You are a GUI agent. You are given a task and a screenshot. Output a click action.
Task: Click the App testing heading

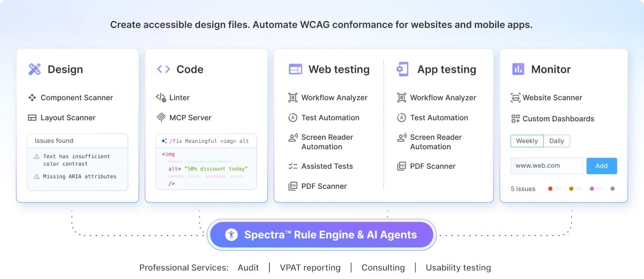(x=447, y=69)
